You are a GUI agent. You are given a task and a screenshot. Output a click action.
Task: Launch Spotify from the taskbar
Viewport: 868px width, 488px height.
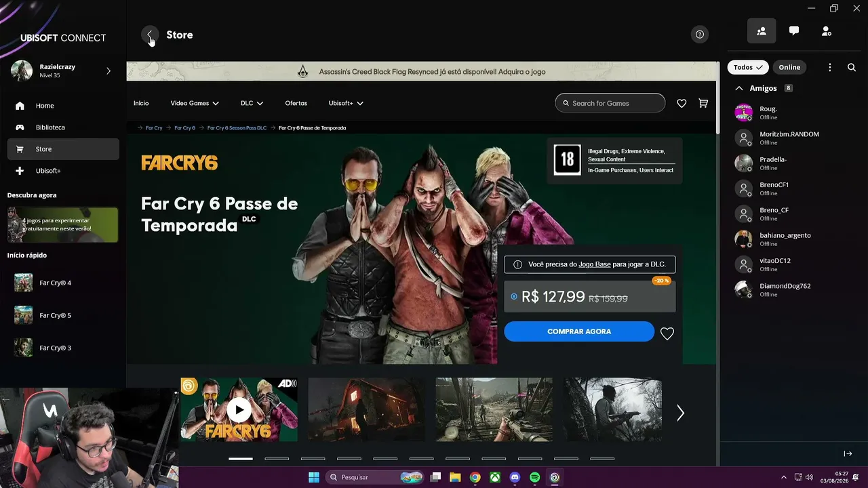pos(534,477)
